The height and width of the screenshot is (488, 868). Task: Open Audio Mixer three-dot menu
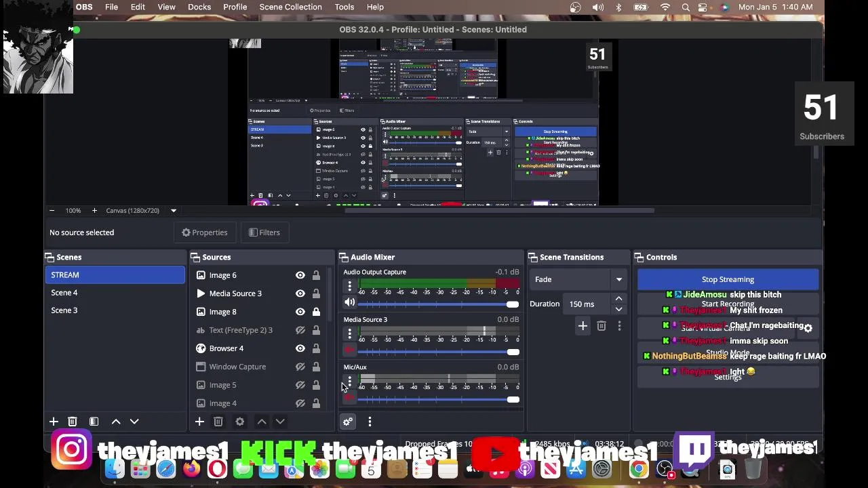tap(370, 422)
